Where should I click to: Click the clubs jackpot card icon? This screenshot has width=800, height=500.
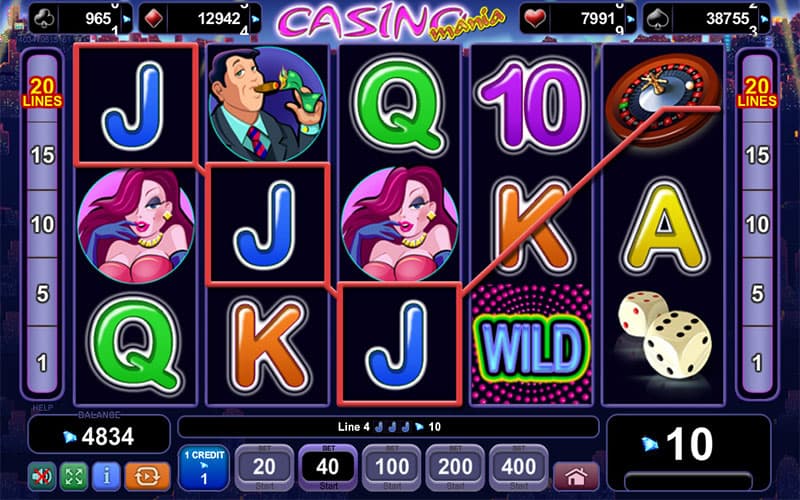point(44,19)
